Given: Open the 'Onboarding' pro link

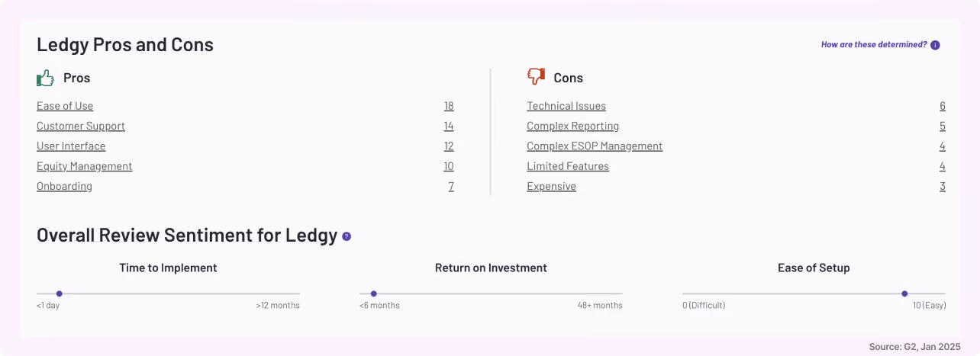Looking at the screenshot, I should 64,186.
